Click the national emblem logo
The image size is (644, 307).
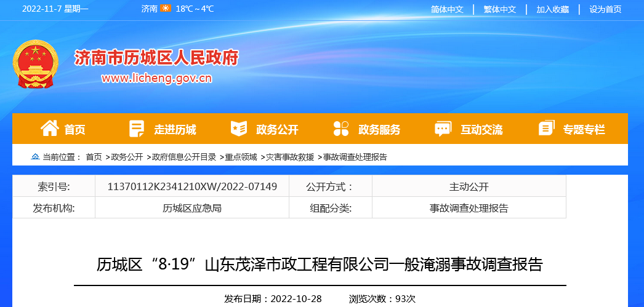(36, 65)
